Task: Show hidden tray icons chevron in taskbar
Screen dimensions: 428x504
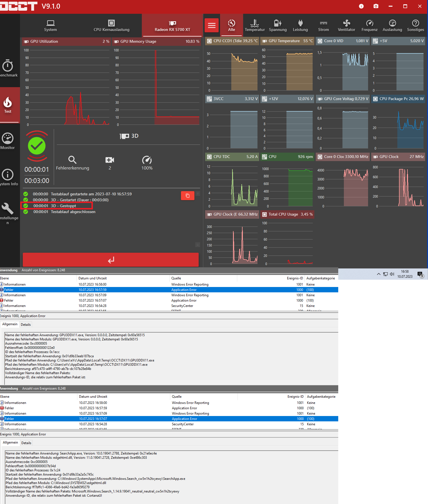Action: (378, 274)
